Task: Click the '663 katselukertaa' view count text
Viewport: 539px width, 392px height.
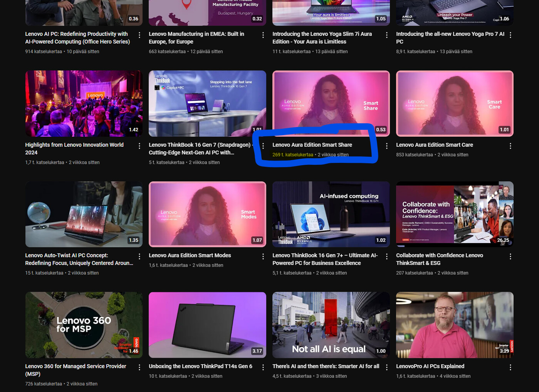Action: coord(167,52)
